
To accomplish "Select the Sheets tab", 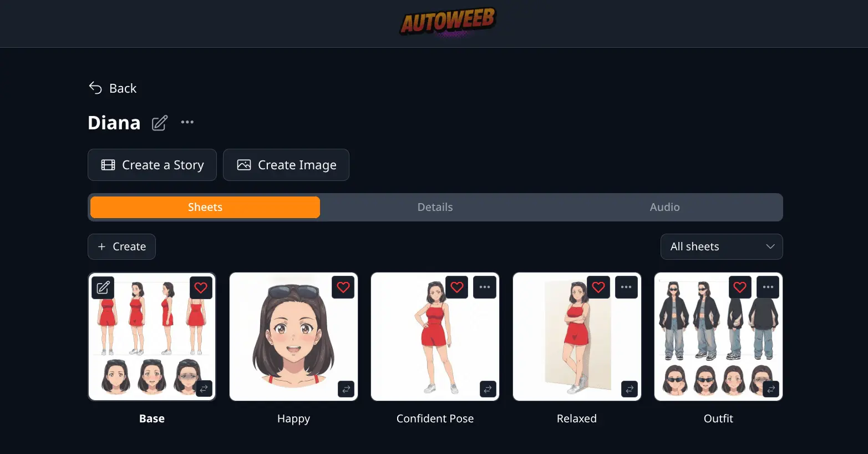I will pyautogui.click(x=205, y=207).
